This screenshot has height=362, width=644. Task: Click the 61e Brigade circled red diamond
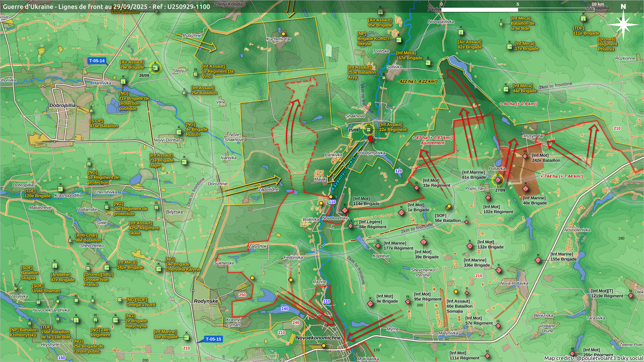pos(498,180)
